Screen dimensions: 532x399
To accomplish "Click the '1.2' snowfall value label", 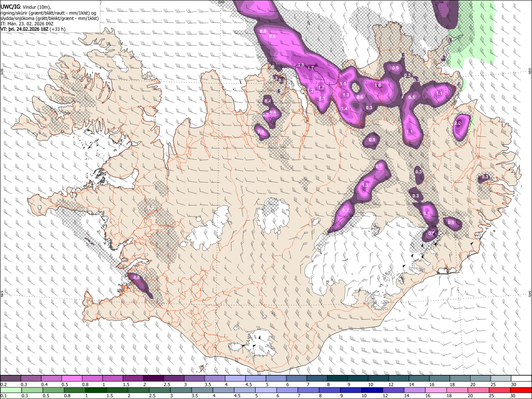I will pos(310,91).
